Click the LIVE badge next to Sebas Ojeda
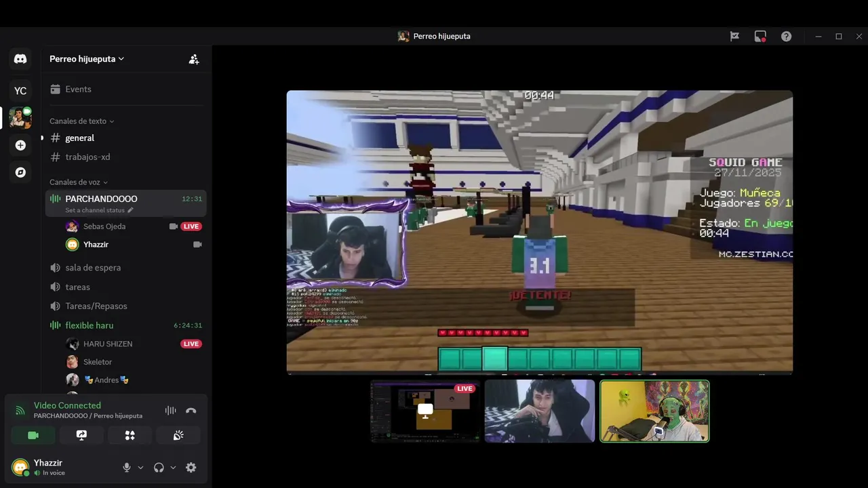Screen dimensions: 868x488 (191, 226)
